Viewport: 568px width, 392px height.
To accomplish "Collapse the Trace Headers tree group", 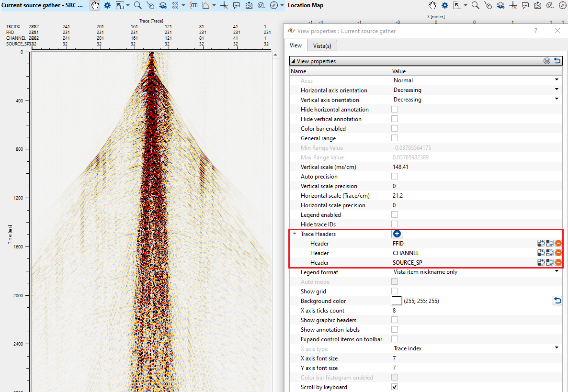I will click(x=295, y=234).
